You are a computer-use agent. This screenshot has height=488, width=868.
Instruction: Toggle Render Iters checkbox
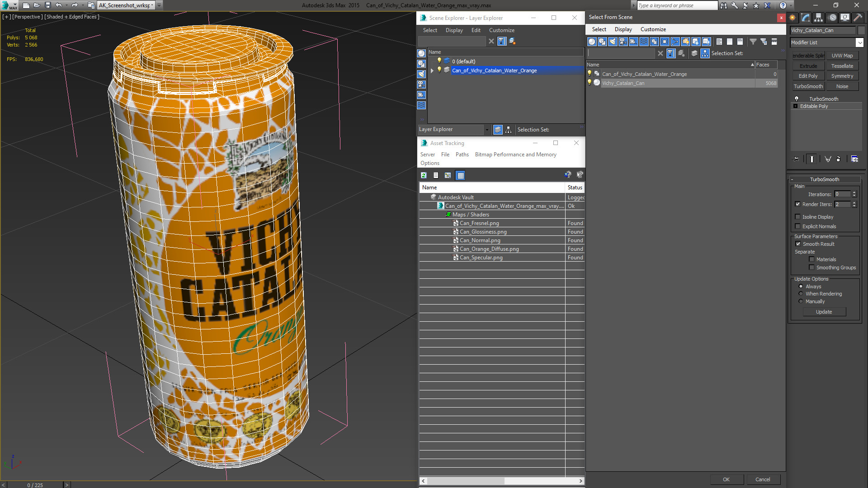797,204
